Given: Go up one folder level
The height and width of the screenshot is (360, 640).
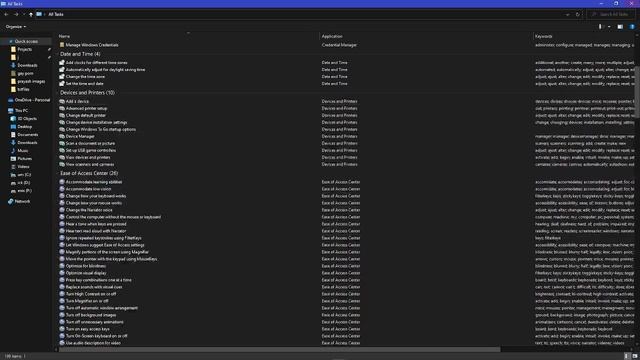Looking at the screenshot, I should coord(31,14).
